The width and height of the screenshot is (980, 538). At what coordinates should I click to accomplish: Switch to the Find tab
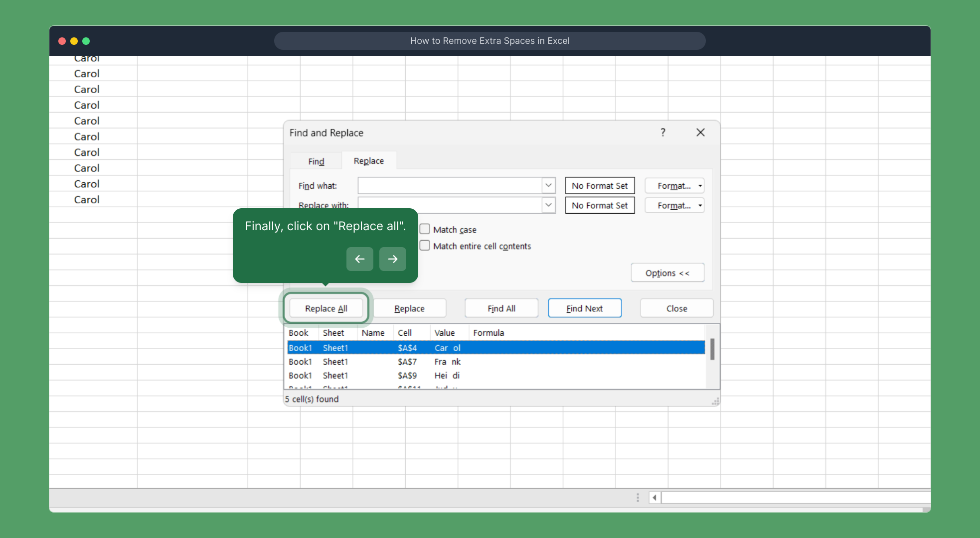click(x=316, y=161)
